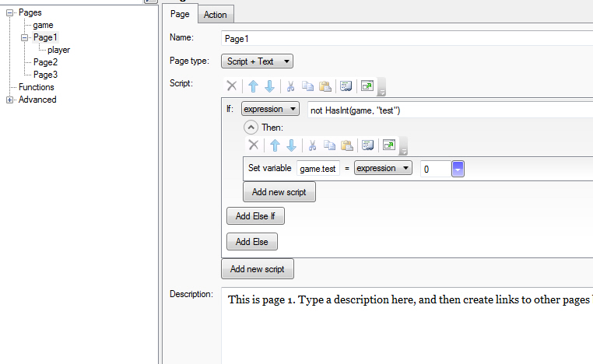The height and width of the screenshot is (364, 593).
Task: Click the delete X icon in the Then toolbar
Action: (x=253, y=145)
